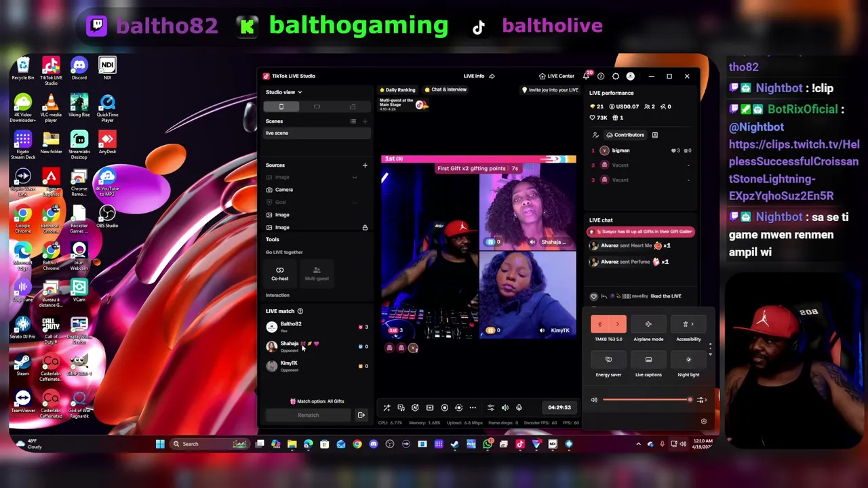Mute the volume icon in quick settings
The image size is (868, 488).
(x=594, y=400)
